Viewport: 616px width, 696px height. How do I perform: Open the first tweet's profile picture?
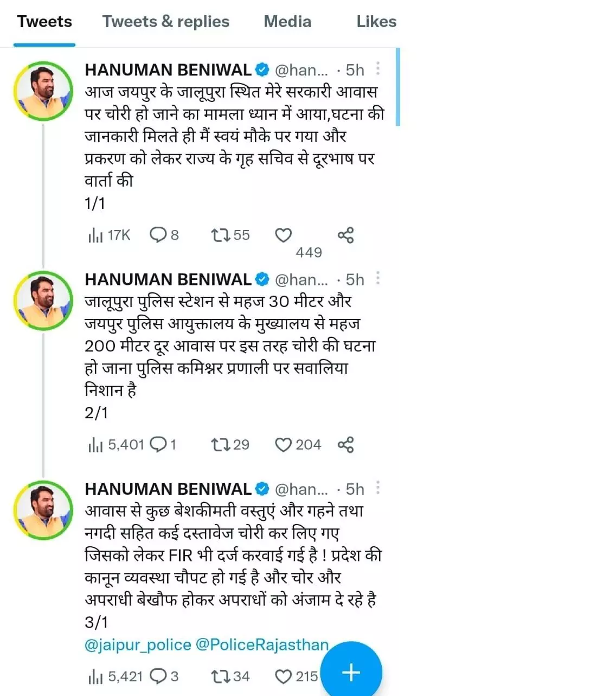click(43, 91)
